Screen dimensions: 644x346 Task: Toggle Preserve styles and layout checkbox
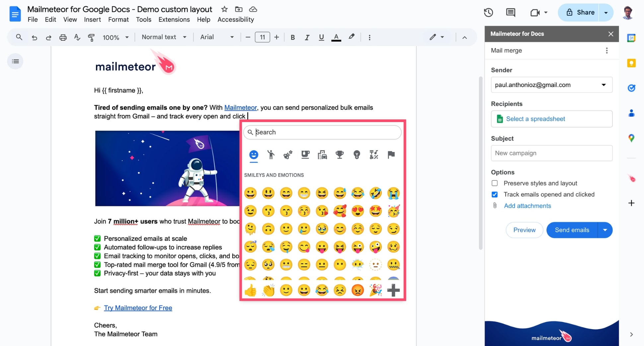[x=494, y=183]
